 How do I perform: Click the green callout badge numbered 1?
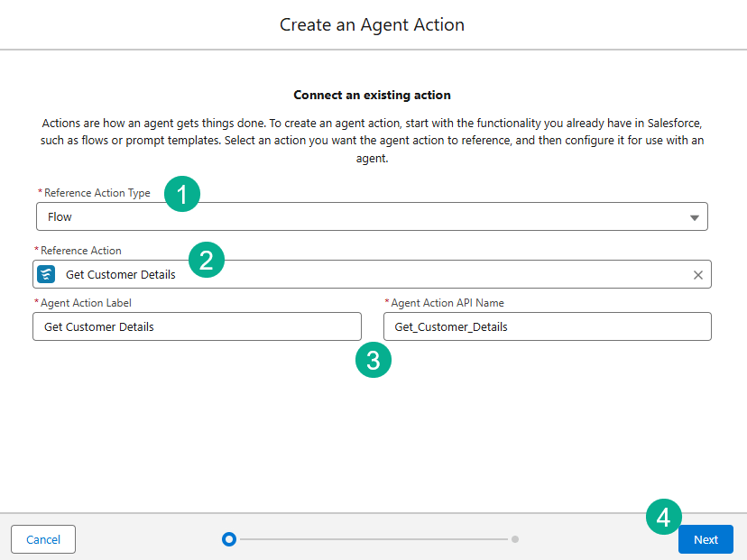pyautogui.click(x=182, y=194)
